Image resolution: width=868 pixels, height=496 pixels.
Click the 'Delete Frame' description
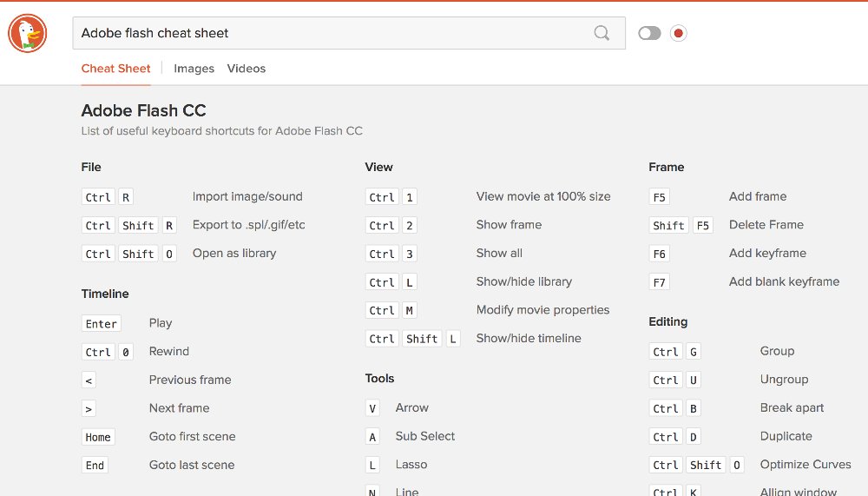pyautogui.click(x=766, y=225)
